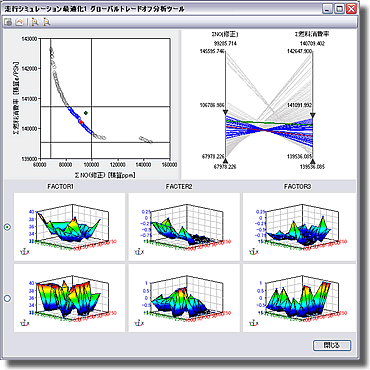Click the XYZ axis triad in upper FACTER2 plot
The image size is (370, 370).
pos(139,252)
